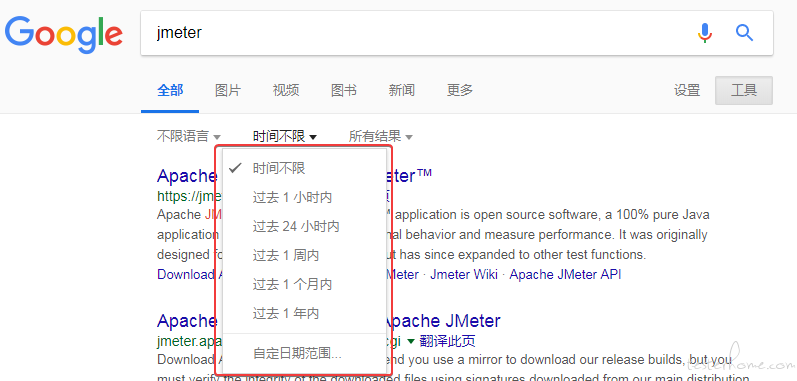Select 过去 1 周内 option
This screenshot has width=797, height=381.
[304, 255]
